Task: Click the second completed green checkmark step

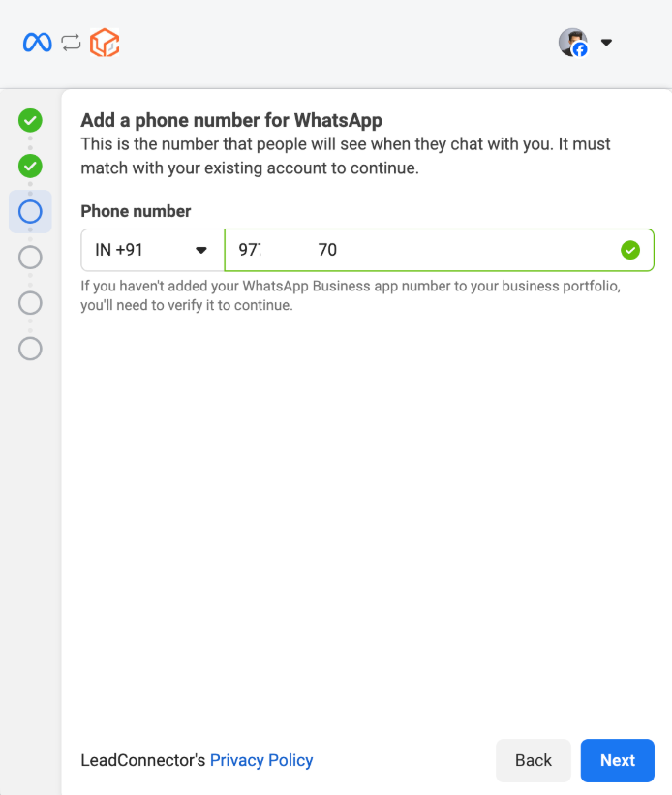Action: pyautogui.click(x=30, y=167)
